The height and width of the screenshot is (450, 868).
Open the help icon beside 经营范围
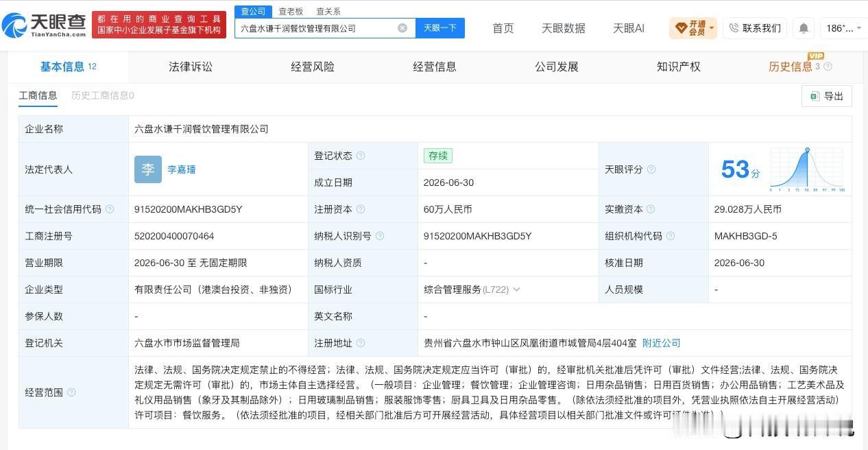(x=71, y=392)
